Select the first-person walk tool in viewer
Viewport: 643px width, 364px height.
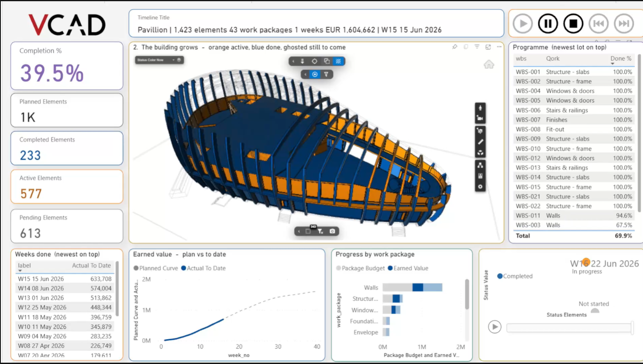tap(480, 108)
